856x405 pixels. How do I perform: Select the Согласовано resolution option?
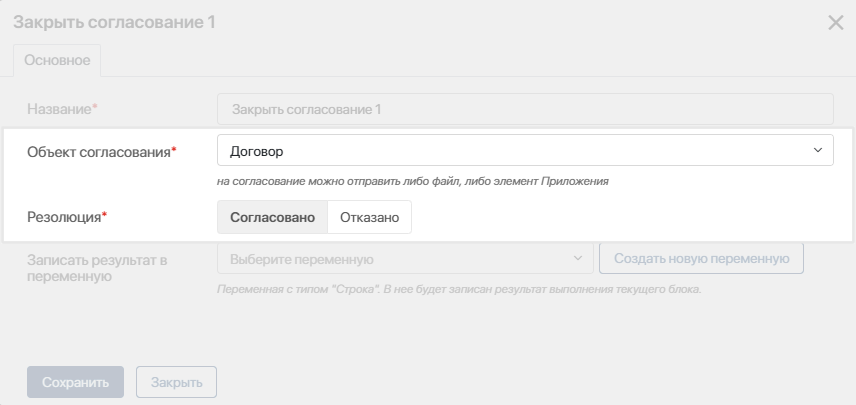[x=272, y=217]
